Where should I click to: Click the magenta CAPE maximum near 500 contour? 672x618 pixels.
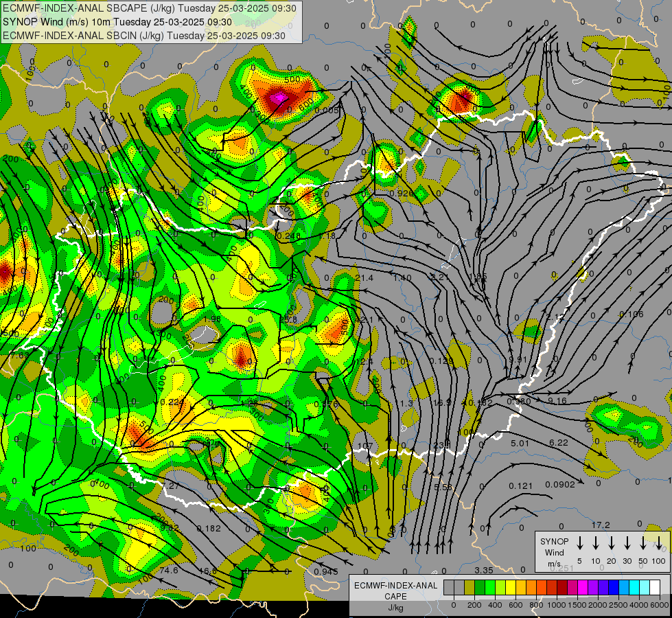click(x=279, y=98)
